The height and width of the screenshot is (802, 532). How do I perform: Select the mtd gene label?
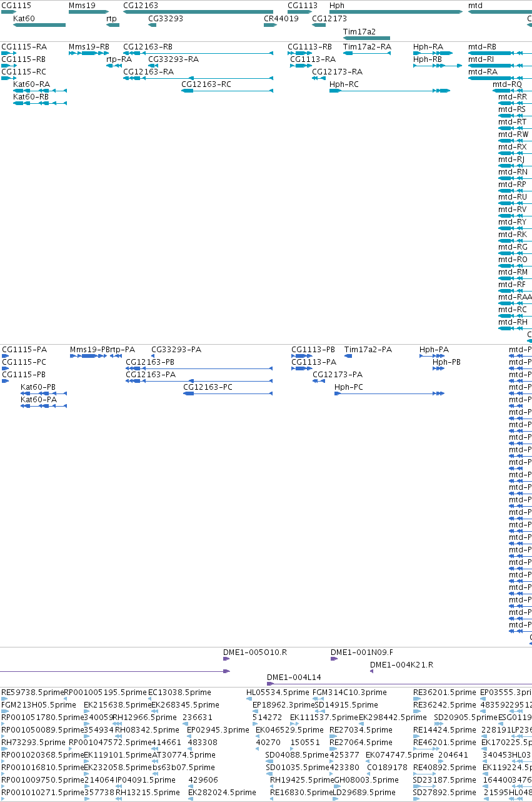point(475,6)
